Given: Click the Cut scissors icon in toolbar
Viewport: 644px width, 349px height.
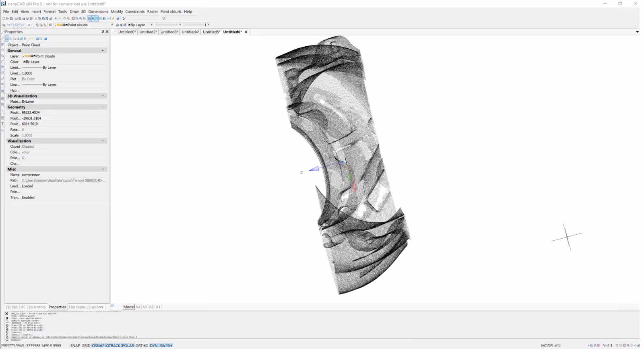Looking at the screenshot, I should (x=36, y=19).
